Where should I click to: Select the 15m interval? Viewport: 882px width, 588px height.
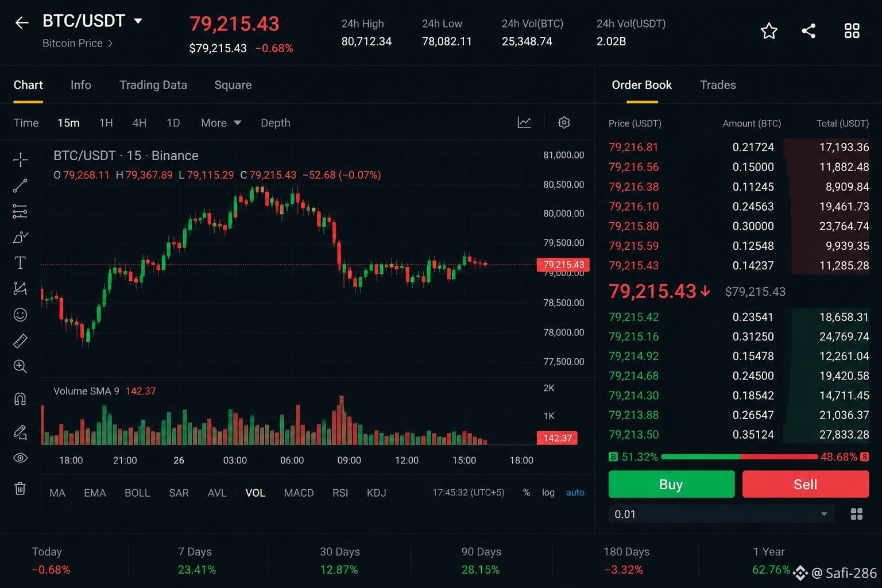click(x=68, y=123)
